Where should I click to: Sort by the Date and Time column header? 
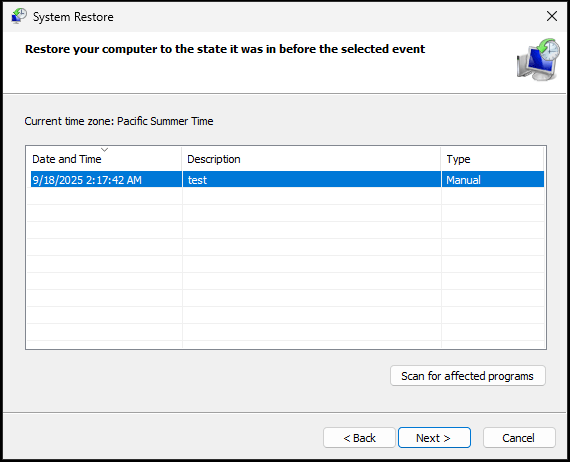[x=104, y=159]
